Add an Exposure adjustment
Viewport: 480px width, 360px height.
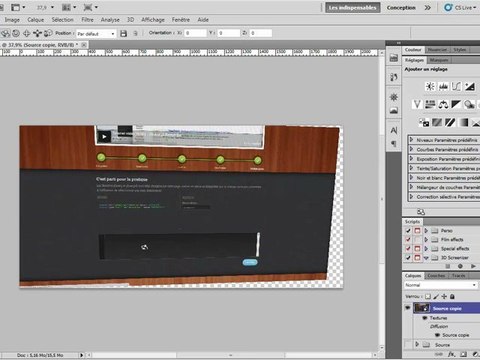coord(469,87)
